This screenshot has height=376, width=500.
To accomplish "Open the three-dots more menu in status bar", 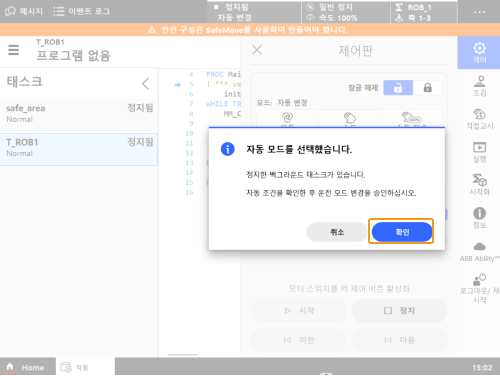I will [479, 12].
